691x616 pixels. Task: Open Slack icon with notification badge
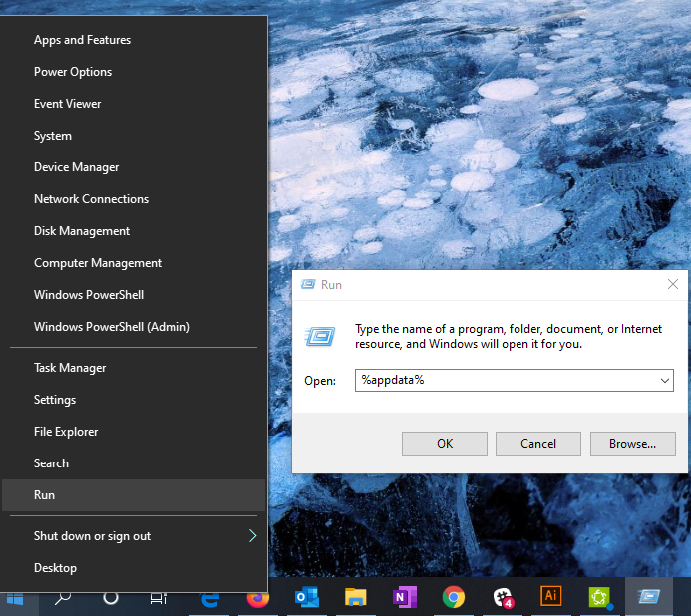coord(503,597)
